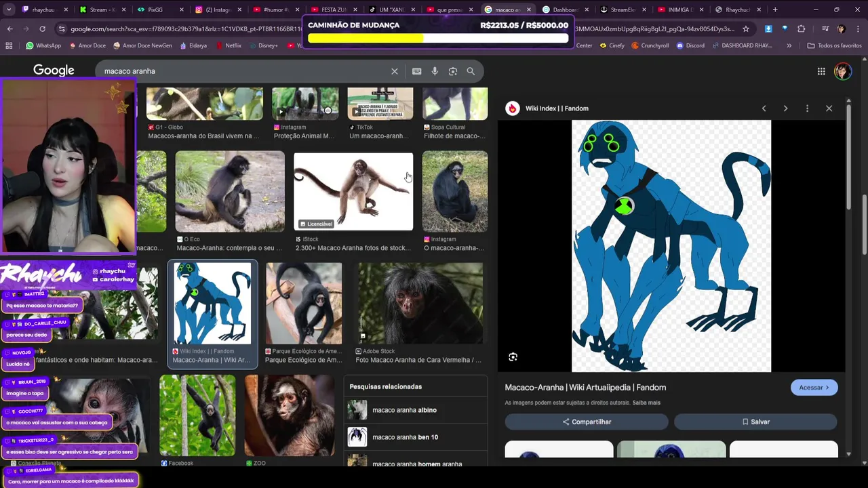
Task: Go to the Google logo homepage
Action: (54, 70)
